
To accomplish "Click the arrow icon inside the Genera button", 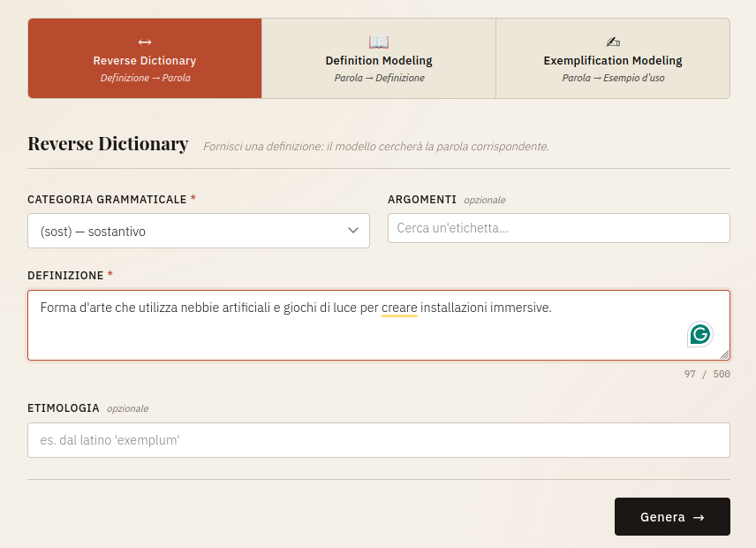I will point(699,517).
